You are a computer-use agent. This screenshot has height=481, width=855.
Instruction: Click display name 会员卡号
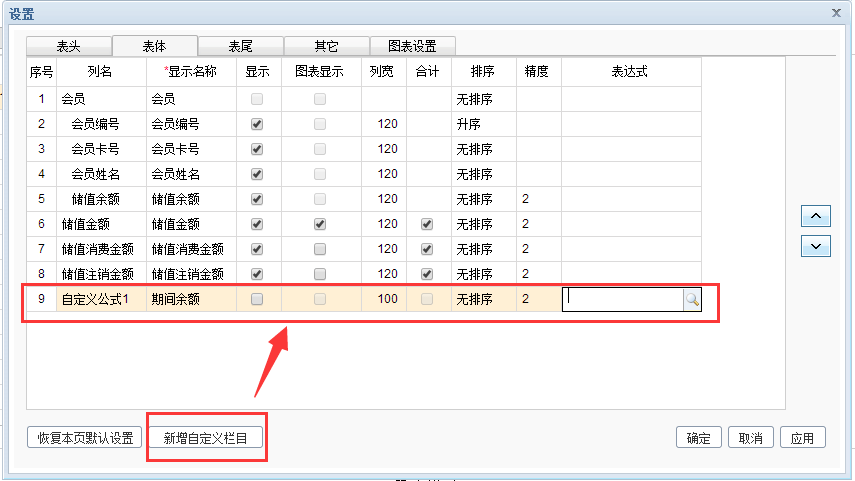click(191, 149)
